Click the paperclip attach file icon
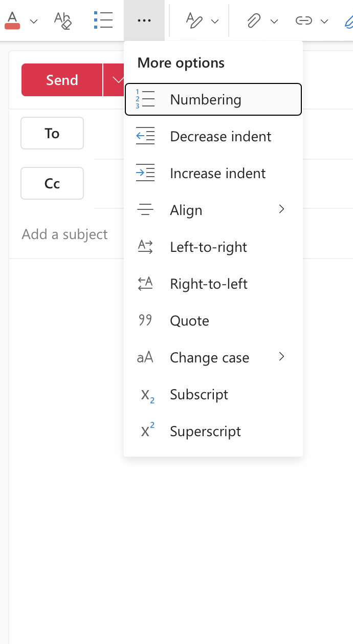The height and width of the screenshot is (644, 353). 253,20
